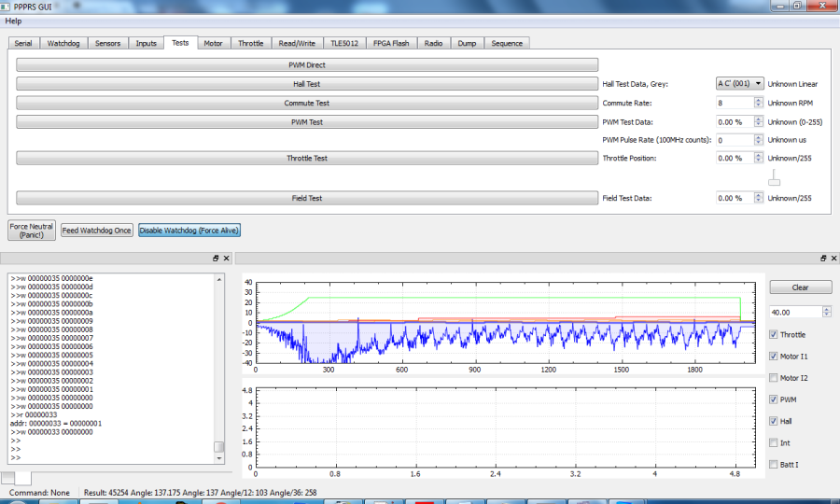Toggle the Batt I checkbox
840x504 pixels.
(774, 464)
